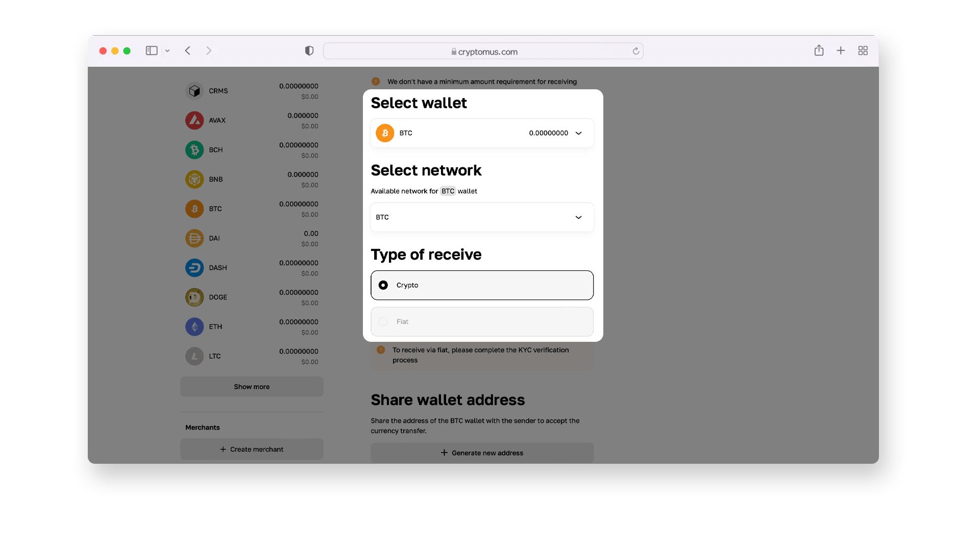Viewport: 980px width, 551px height.
Task: Open the Safari share icon
Action: tap(819, 50)
